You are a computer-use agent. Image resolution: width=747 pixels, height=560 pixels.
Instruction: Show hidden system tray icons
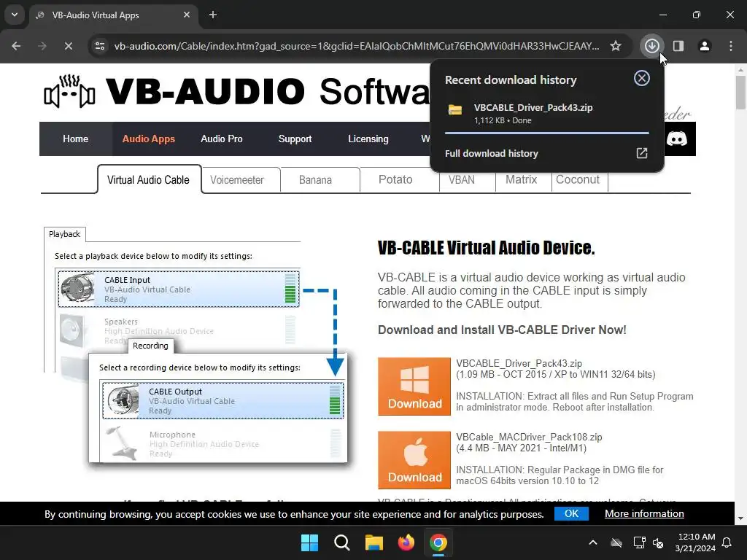click(x=593, y=542)
